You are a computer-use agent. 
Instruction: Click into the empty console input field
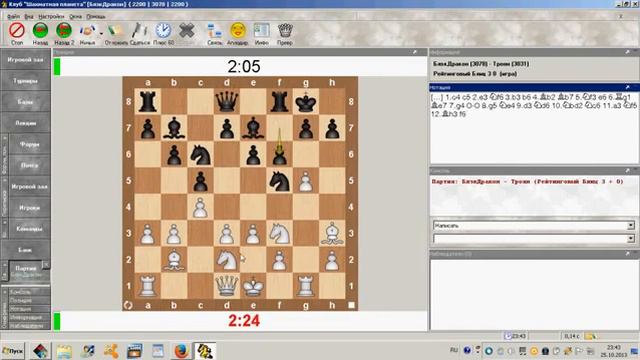click(x=530, y=238)
